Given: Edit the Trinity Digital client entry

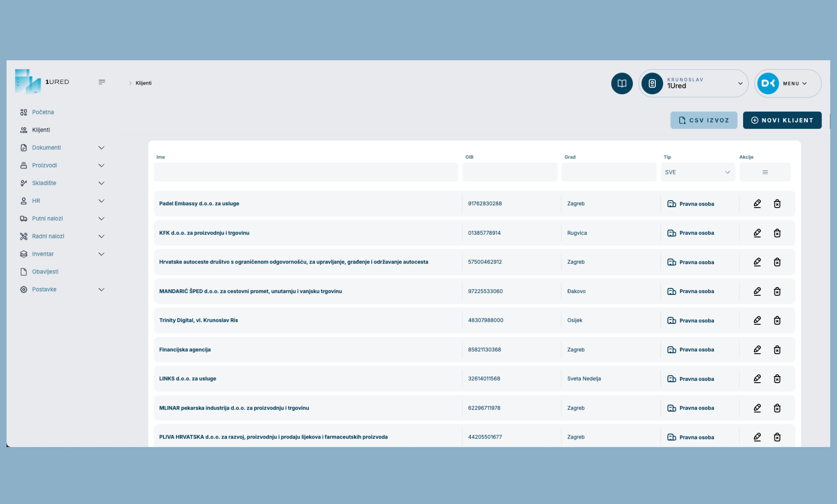Looking at the screenshot, I should [x=757, y=320].
